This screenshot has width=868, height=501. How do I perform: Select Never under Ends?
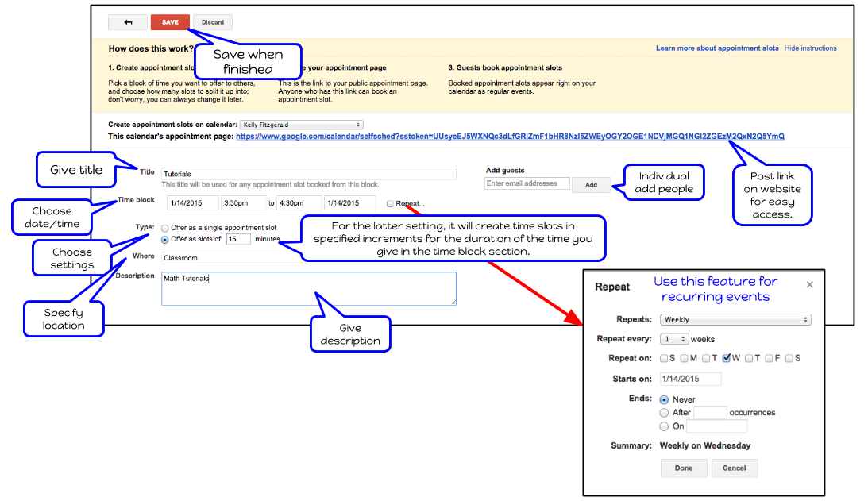664,399
